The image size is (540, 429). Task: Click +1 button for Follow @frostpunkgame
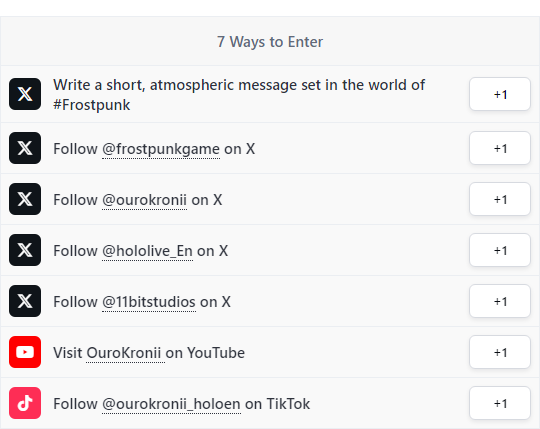pos(500,148)
